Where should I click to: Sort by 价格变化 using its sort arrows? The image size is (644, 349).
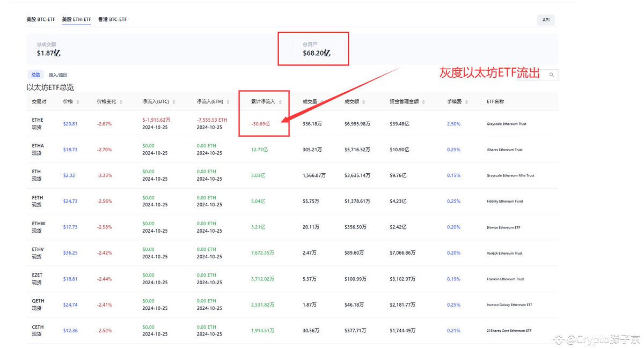(x=120, y=102)
